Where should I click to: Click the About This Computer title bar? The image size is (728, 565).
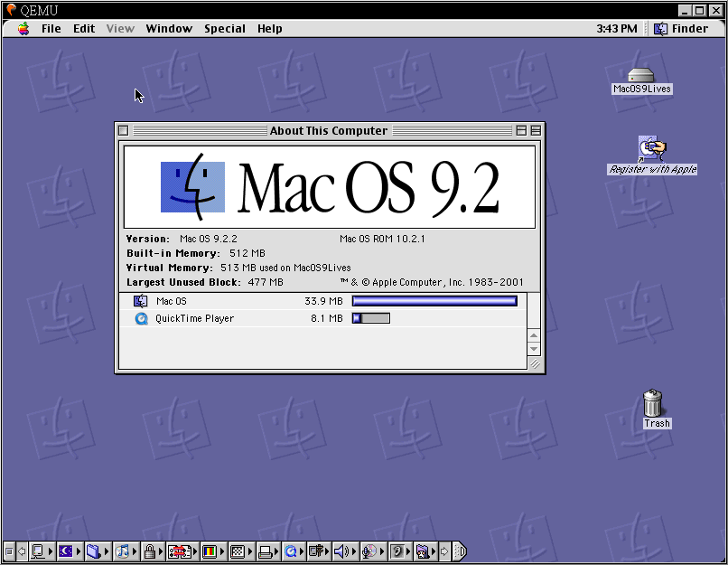329,130
